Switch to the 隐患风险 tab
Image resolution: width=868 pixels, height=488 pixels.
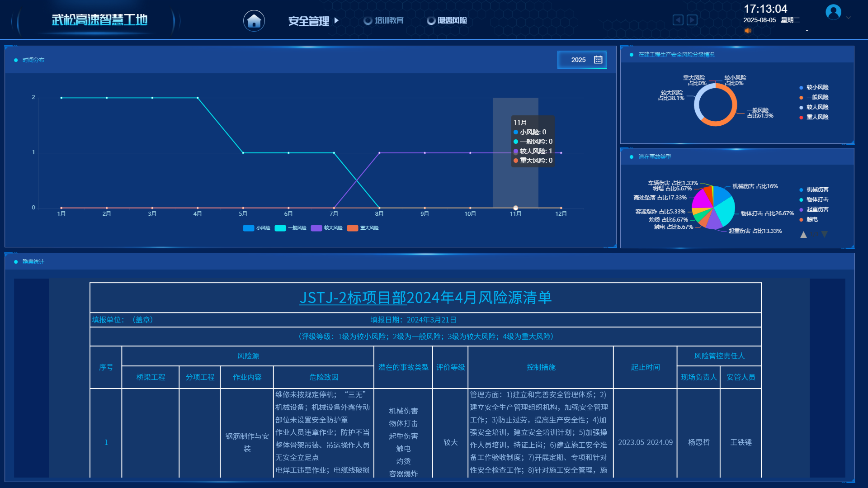447,20
